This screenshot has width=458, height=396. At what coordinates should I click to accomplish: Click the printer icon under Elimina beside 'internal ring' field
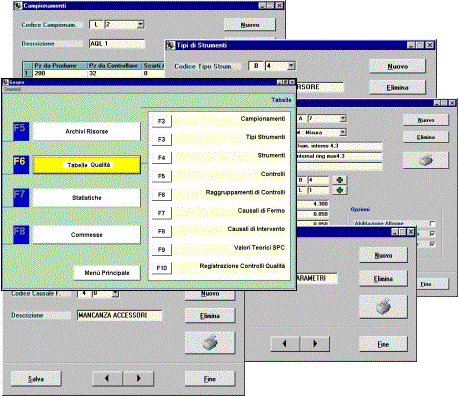pyautogui.click(x=426, y=160)
